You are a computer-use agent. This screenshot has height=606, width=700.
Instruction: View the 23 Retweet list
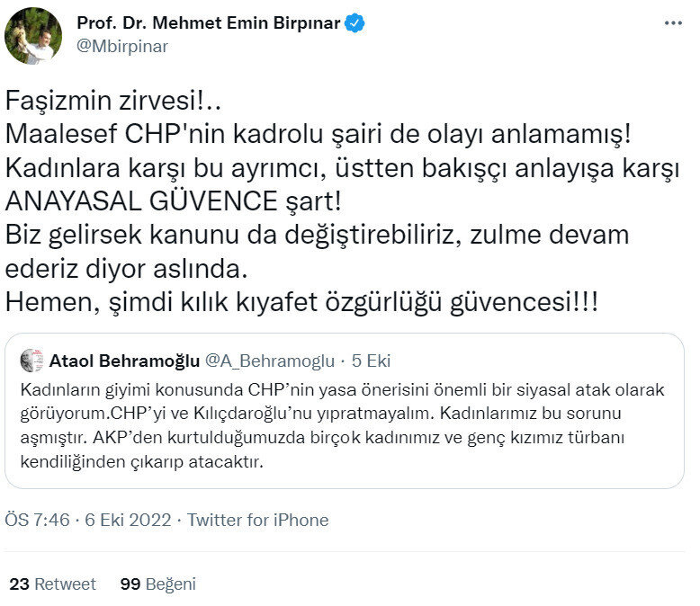point(53,584)
